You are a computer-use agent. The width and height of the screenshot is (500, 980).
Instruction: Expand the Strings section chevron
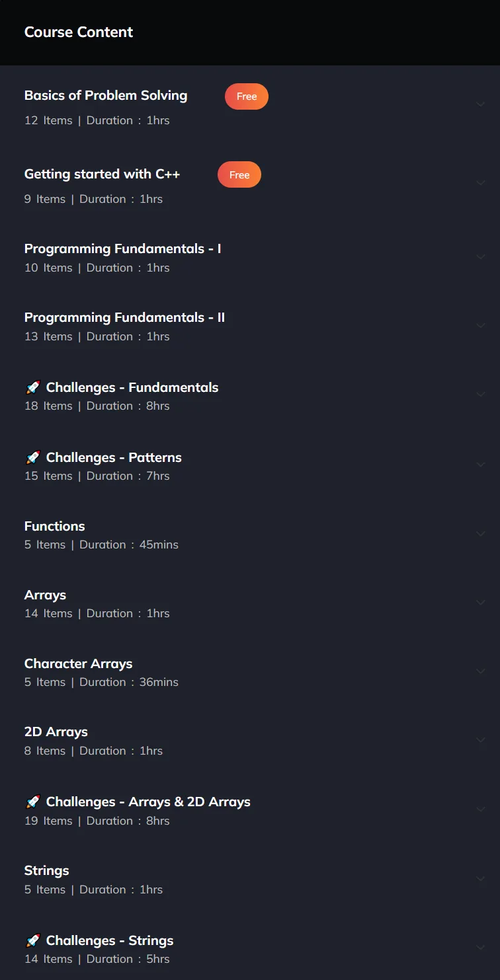[x=481, y=879]
